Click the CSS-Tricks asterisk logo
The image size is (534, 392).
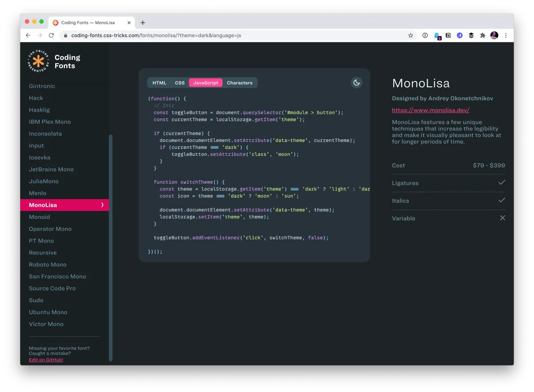click(38, 61)
